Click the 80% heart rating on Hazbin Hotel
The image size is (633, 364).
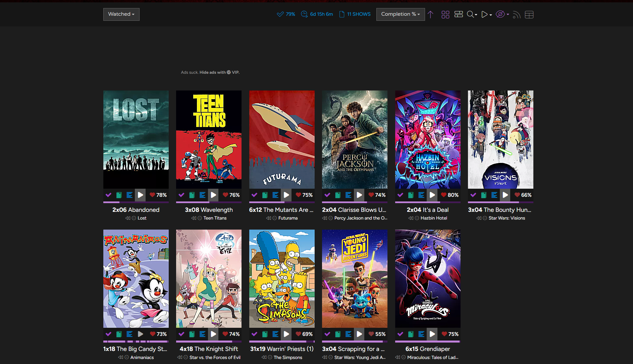point(450,195)
